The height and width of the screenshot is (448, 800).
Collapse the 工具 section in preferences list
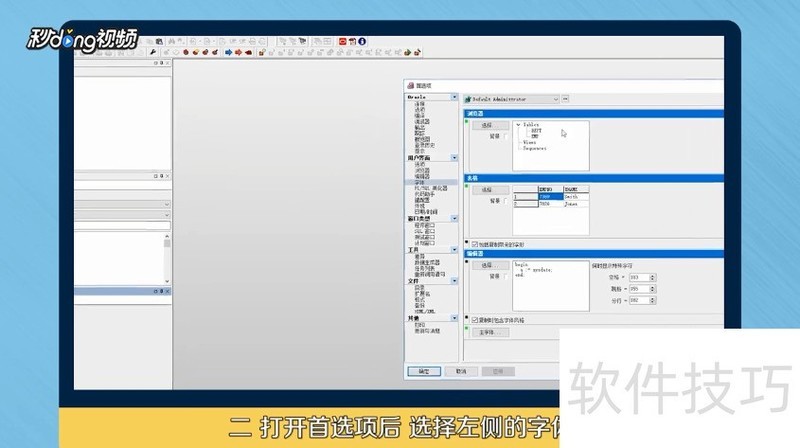454,250
